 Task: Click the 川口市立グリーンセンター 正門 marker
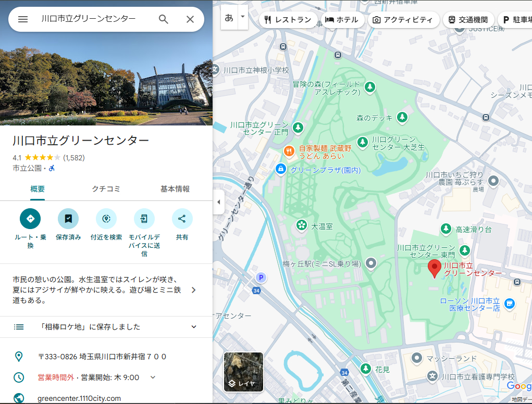pyautogui.click(x=298, y=128)
